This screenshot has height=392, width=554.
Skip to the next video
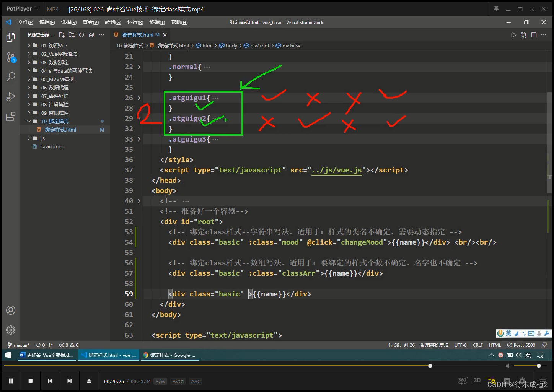[x=69, y=381]
